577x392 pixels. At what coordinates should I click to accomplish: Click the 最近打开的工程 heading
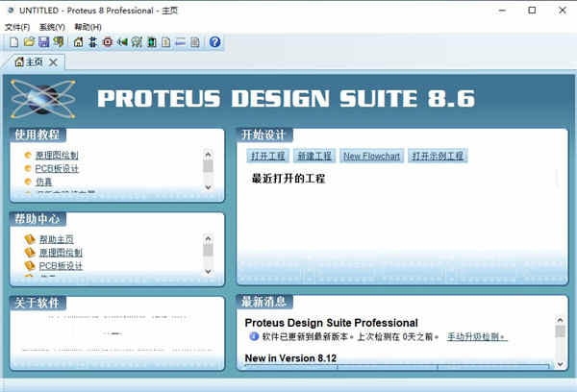pyautogui.click(x=288, y=179)
